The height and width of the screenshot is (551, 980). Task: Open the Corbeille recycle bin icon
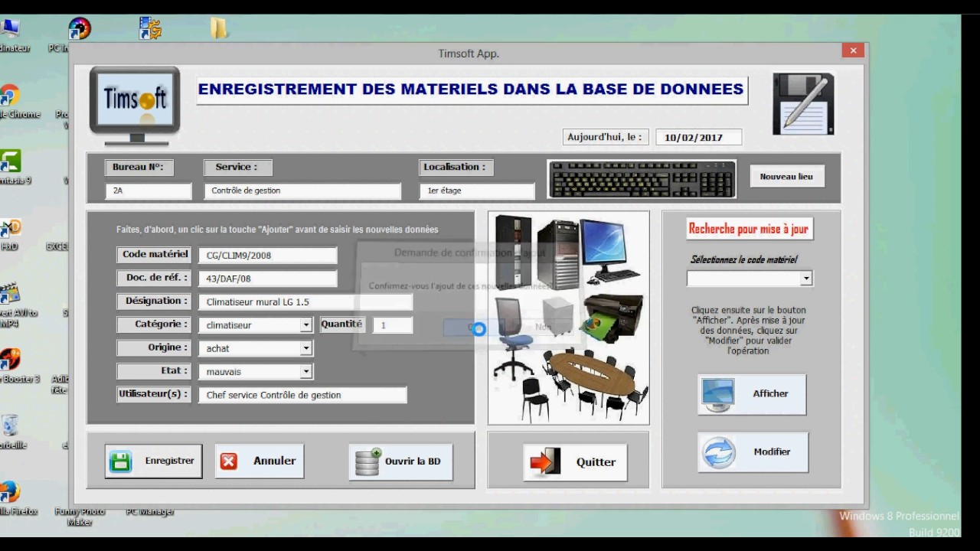coord(10,432)
